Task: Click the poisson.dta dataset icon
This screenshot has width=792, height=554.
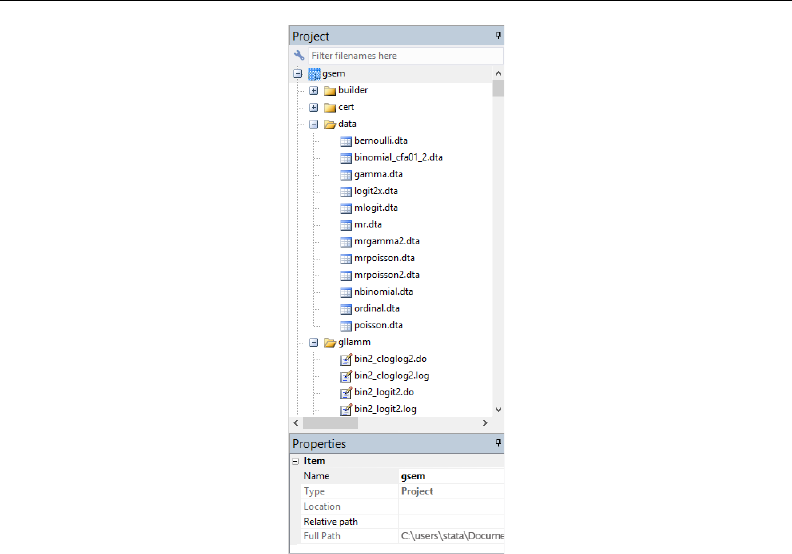Action: [346, 326]
